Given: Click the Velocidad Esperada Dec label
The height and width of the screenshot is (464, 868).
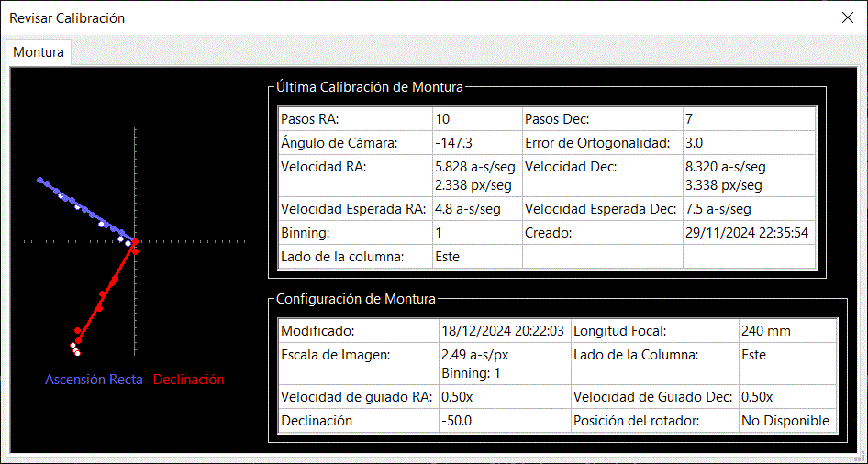Looking at the screenshot, I should coord(601,209).
